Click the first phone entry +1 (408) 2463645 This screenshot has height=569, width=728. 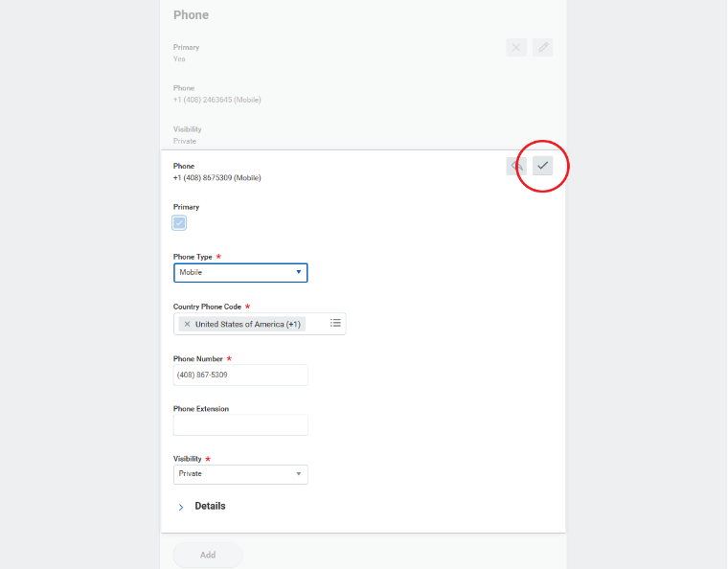click(x=217, y=100)
